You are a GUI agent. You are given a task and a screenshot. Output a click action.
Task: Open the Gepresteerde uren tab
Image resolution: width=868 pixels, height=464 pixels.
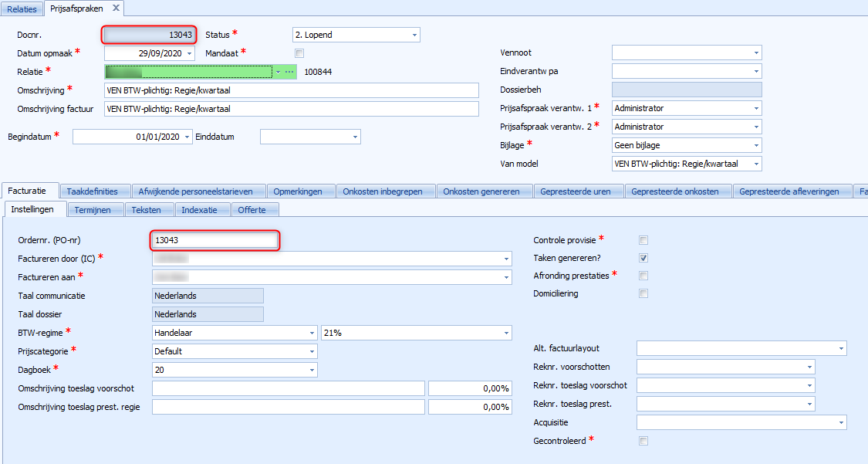coord(574,191)
